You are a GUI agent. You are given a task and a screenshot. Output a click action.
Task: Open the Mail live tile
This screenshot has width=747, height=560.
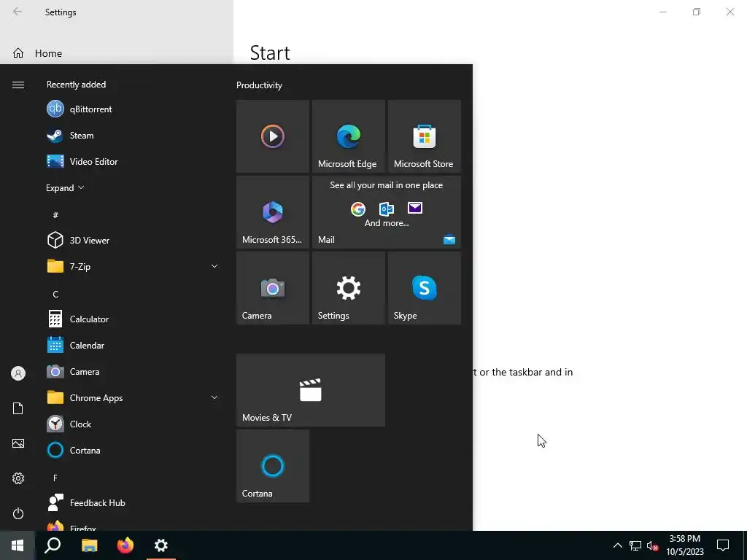tap(387, 212)
